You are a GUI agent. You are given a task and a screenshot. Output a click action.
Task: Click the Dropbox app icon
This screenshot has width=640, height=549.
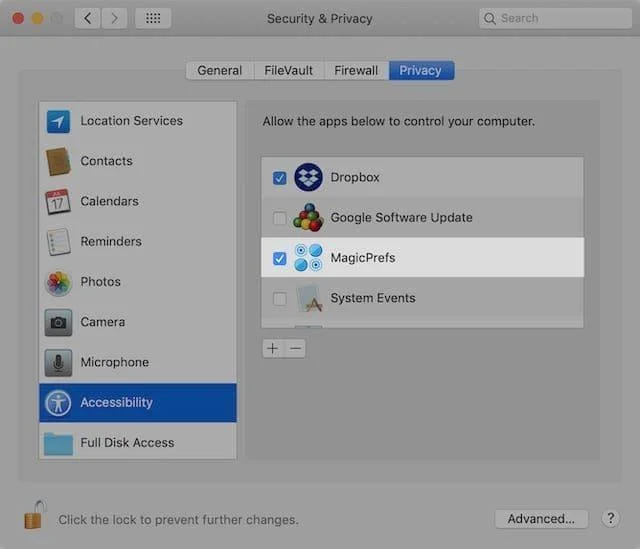point(308,177)
